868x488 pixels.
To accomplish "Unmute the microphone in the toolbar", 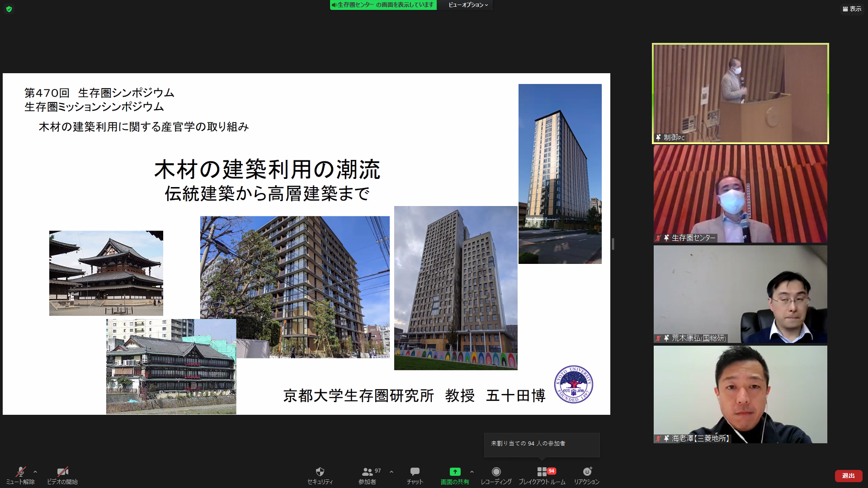I will (20, 475).
